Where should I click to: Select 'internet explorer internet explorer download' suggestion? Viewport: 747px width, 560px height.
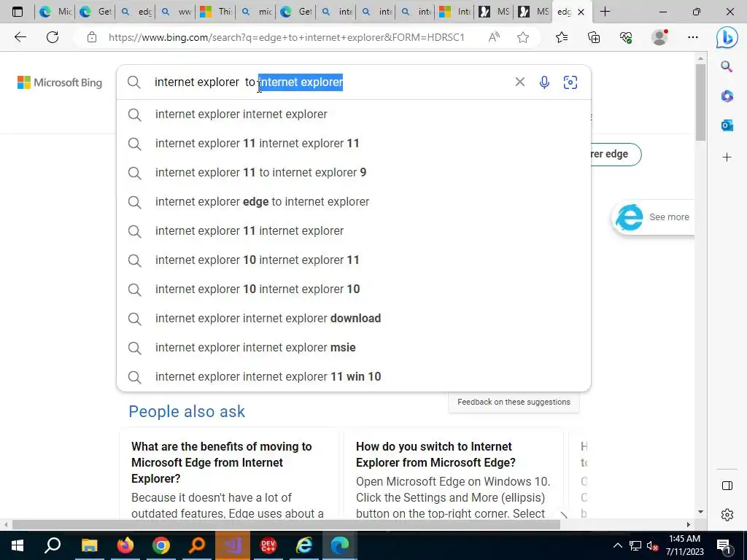pos(354,318)
